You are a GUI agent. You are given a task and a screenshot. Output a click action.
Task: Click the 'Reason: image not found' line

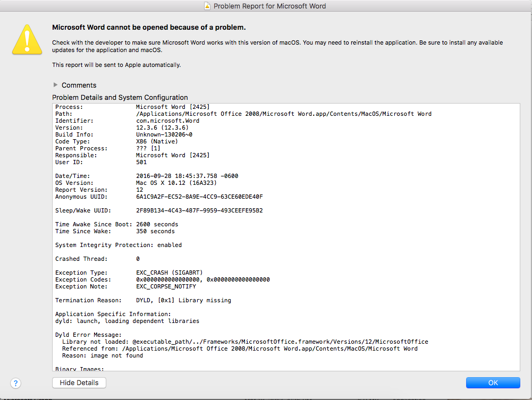102,355
